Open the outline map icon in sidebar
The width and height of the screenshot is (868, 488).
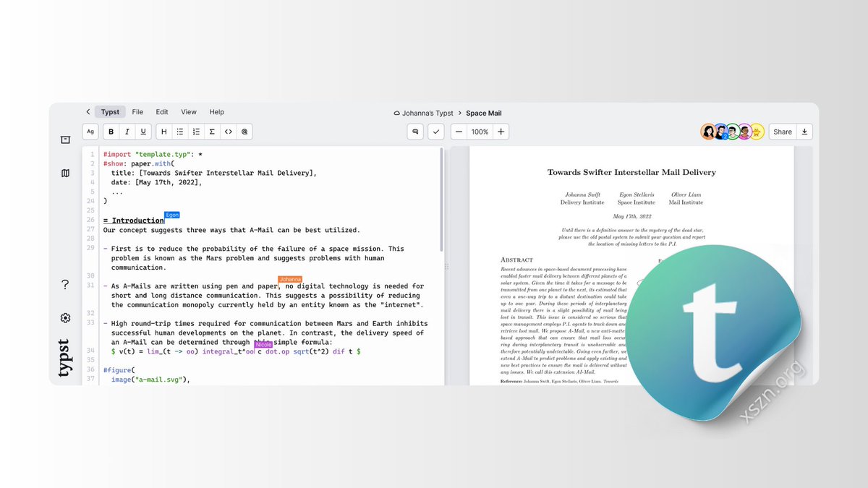65,174
